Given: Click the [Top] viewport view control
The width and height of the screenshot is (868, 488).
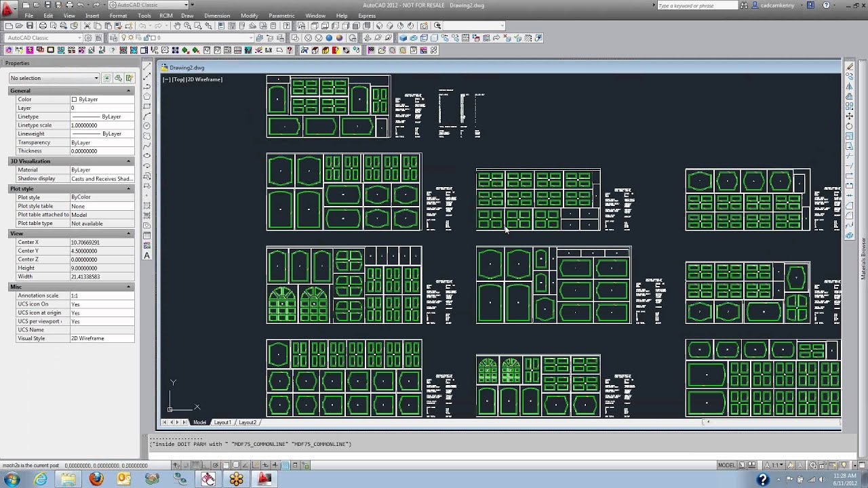Looking at the screenshot, I should 178,79.
